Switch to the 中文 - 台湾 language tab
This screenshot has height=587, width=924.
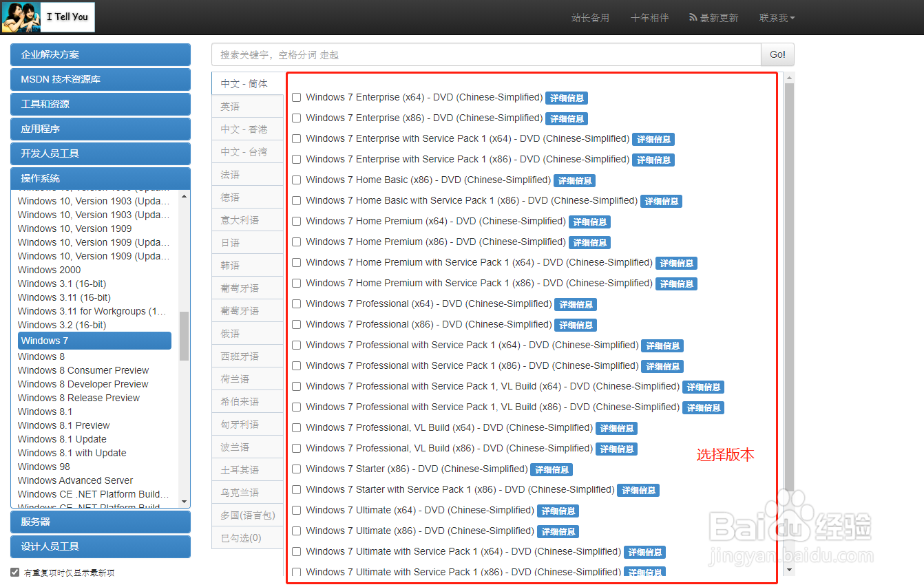pos(248,152)
